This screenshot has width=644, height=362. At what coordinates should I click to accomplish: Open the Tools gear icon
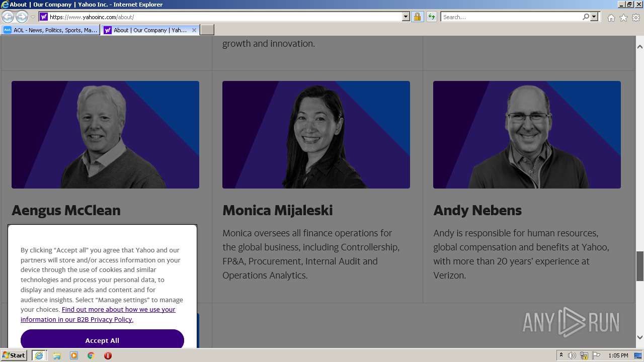pos(636,18)
